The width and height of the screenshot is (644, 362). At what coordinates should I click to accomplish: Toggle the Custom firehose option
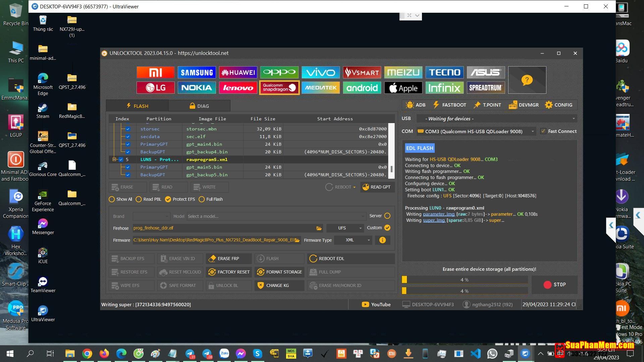(x=387, y=228)
